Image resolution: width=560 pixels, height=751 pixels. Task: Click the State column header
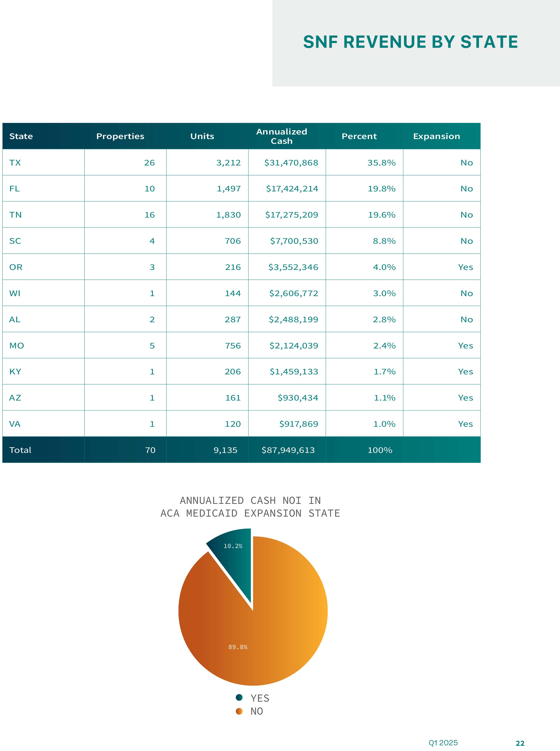pyautogui.click(x=21, y=136)
